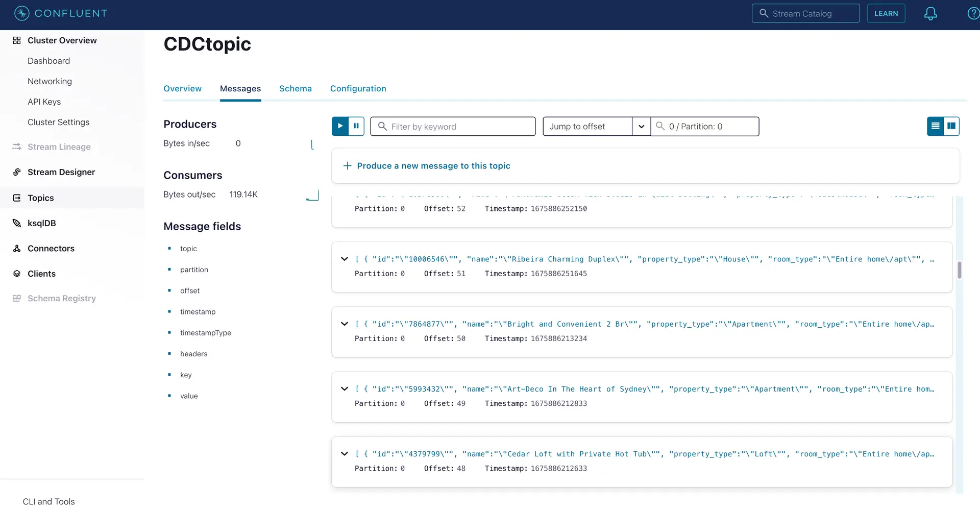Screen dimensions: 980x510
Task: Expand the message at offset 51
Action: [x=345, y=259]
